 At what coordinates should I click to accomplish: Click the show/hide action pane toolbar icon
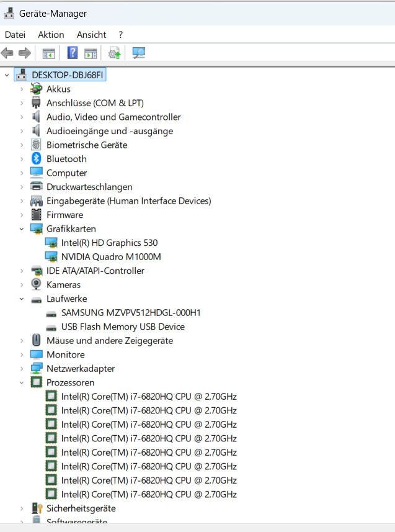[x=91, y=53]
